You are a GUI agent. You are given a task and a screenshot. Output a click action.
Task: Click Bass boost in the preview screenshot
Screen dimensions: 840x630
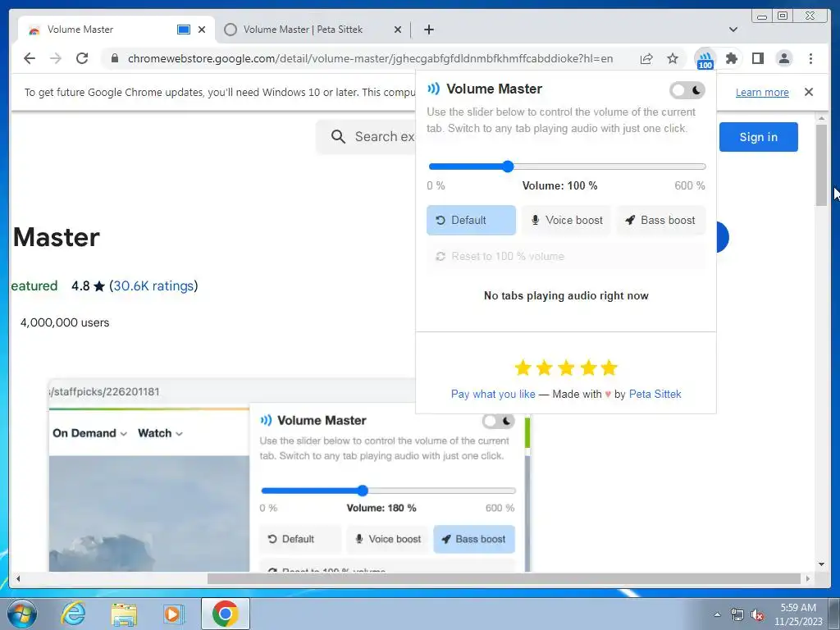tap(474, 539)
